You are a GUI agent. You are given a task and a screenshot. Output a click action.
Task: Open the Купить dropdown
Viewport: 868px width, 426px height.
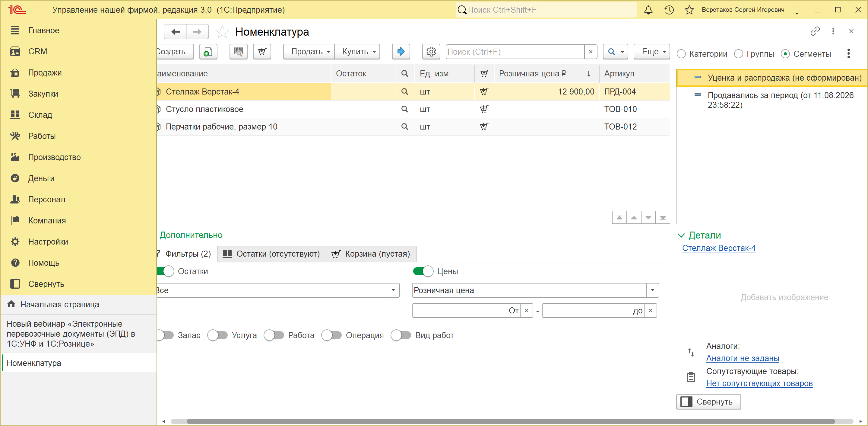pyautogui.click(x=357, y=52)
